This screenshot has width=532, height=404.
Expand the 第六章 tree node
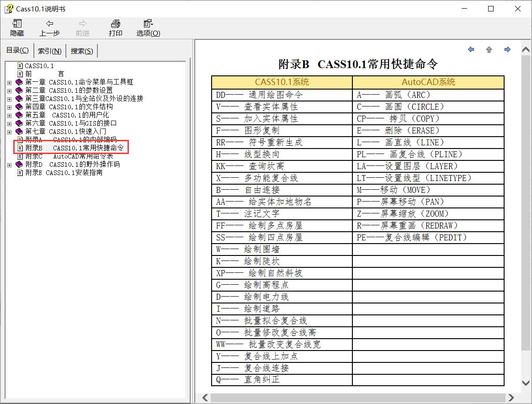coord(10,123)
